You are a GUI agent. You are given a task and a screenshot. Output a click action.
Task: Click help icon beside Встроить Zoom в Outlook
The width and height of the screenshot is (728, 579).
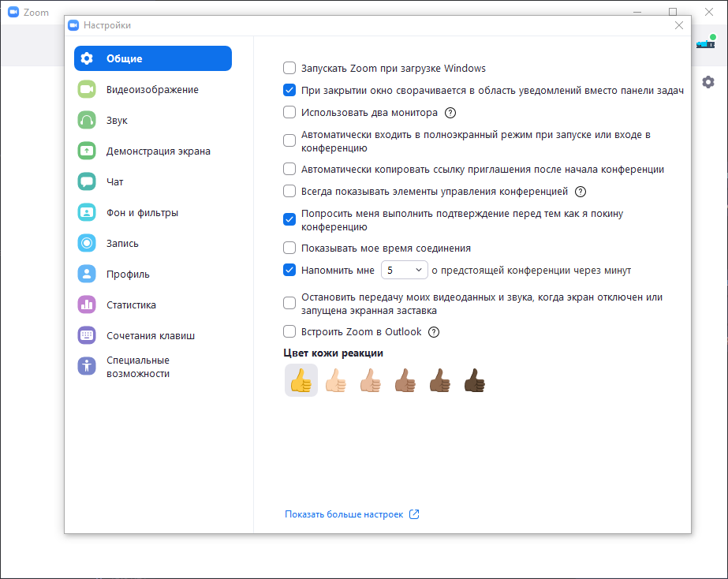(x=434, y=332)
